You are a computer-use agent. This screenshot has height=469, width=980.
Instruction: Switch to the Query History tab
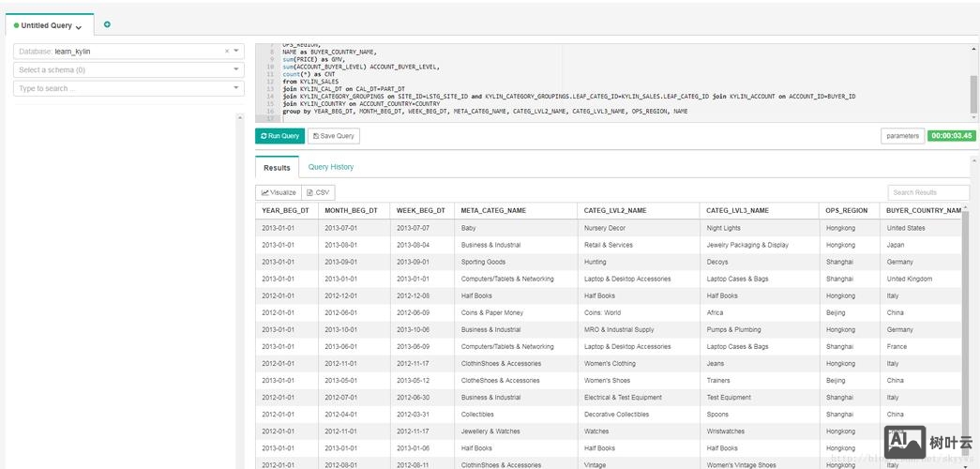tap(331, 167)
